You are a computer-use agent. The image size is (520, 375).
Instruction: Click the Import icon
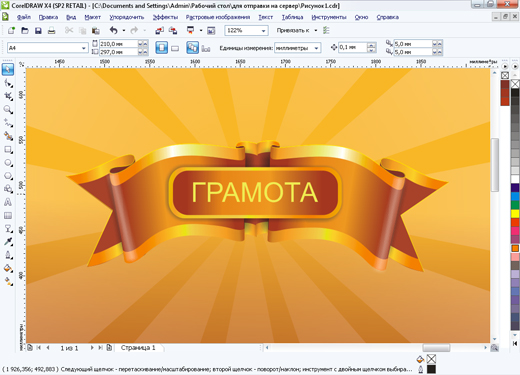coord(159,31)
